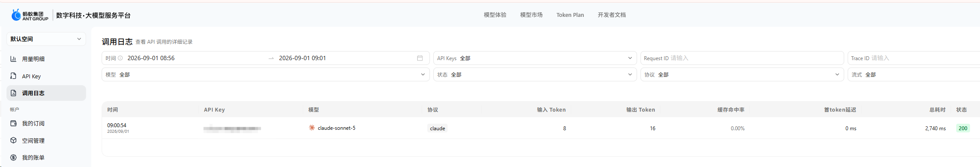The image size is (980, 167).
Task: Open the 模型 filter dropdown
Action: tap(266, 74)
